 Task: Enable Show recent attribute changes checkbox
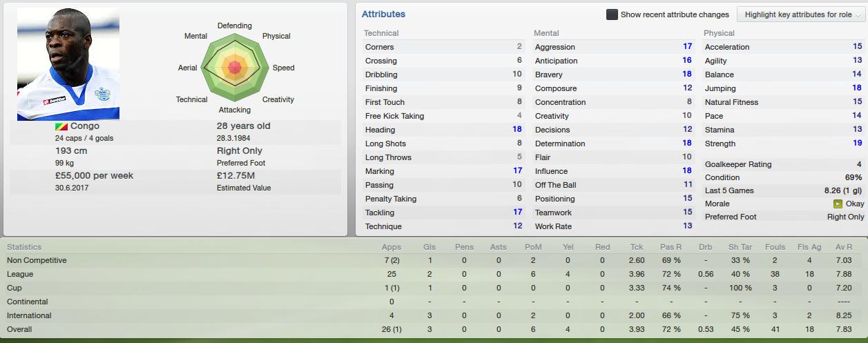click(x=612, y=14)
